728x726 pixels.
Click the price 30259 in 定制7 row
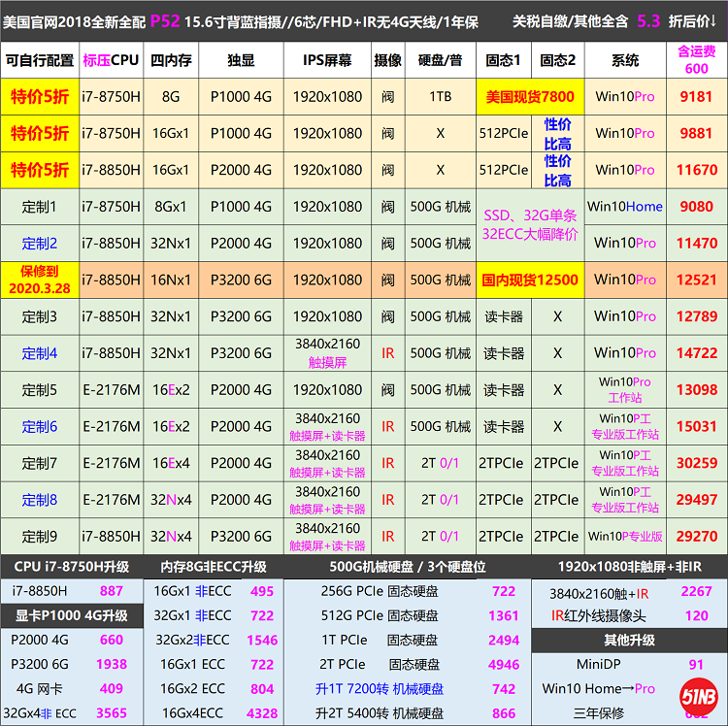click(696, 463)
